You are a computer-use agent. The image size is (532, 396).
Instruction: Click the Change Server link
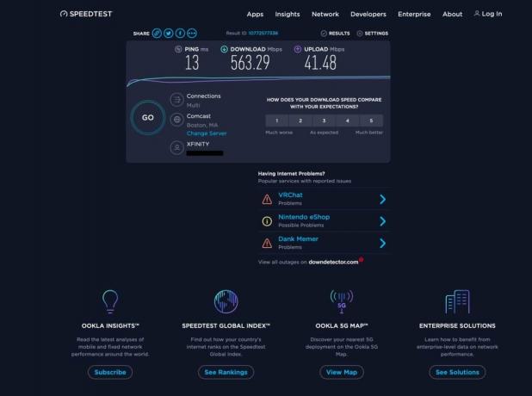click(207, 133)
